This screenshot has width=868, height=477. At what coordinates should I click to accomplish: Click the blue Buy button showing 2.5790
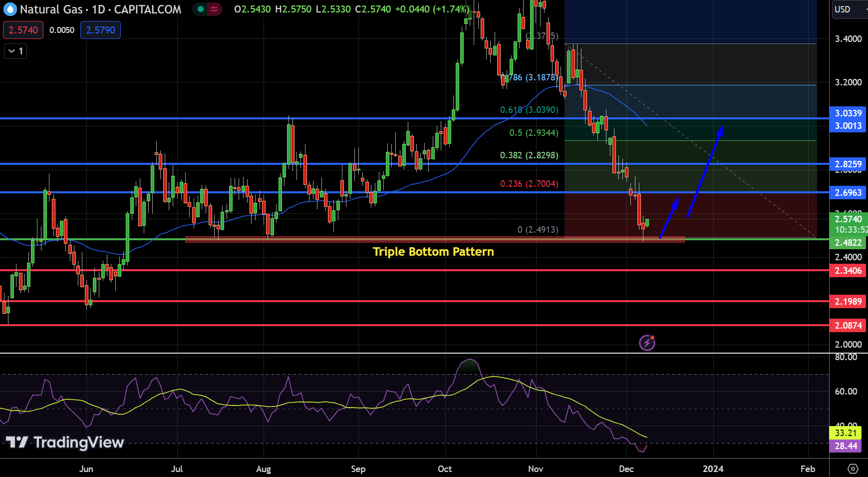100,29
